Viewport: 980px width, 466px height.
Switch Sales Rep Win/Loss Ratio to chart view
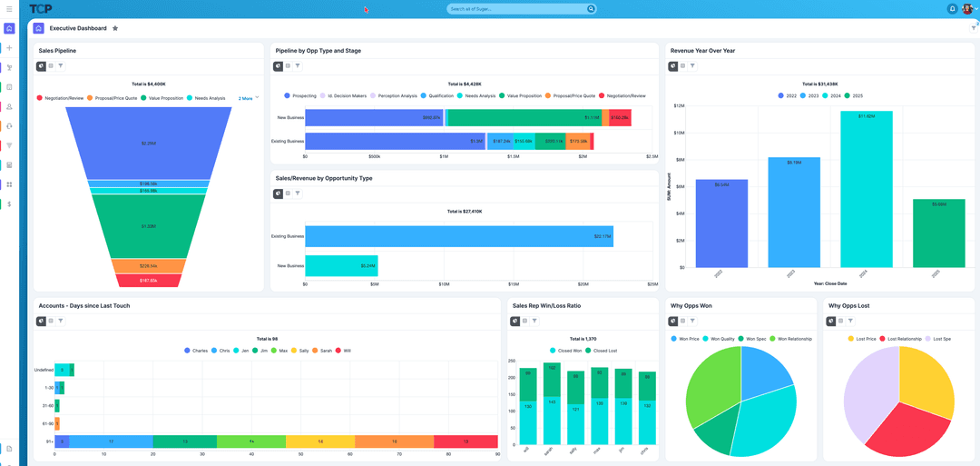pos(514,321)
